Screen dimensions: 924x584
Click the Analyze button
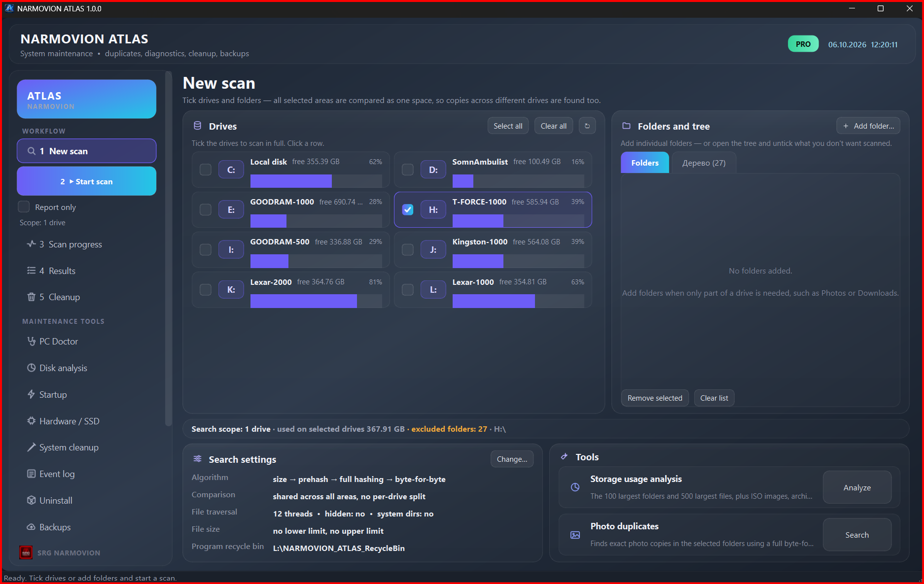tap(857, 487)
